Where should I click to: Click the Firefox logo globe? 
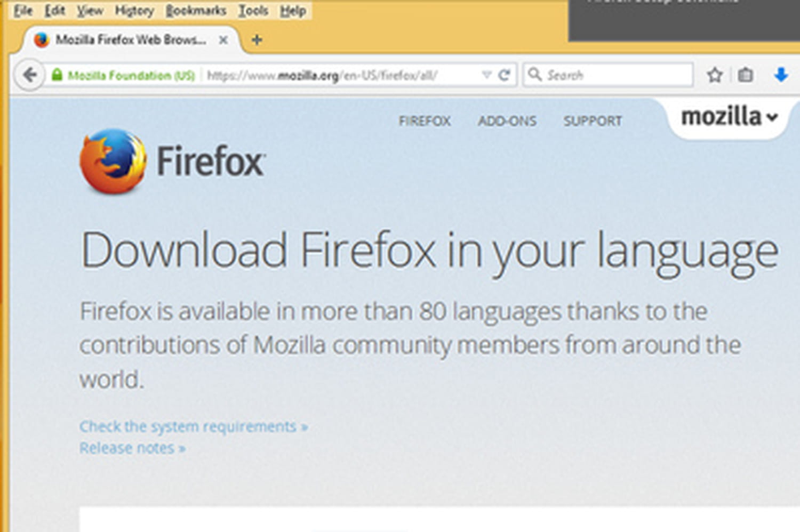113,161
